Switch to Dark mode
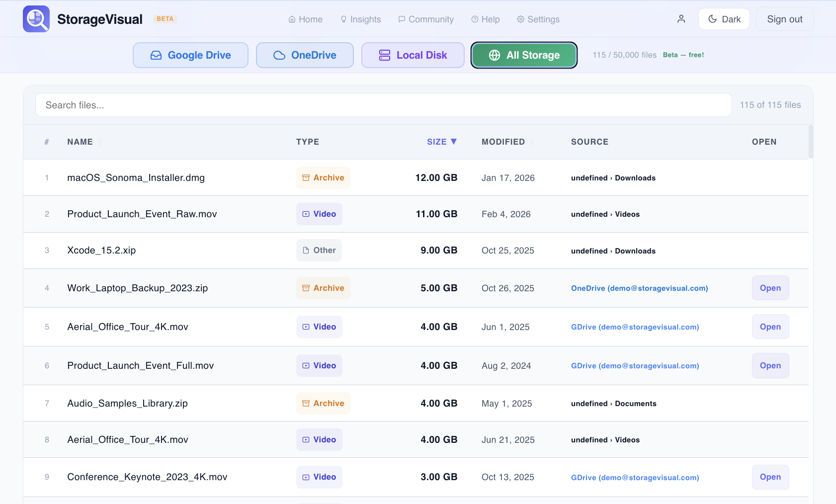The image size is (836, 504). (x=724, y=19)
